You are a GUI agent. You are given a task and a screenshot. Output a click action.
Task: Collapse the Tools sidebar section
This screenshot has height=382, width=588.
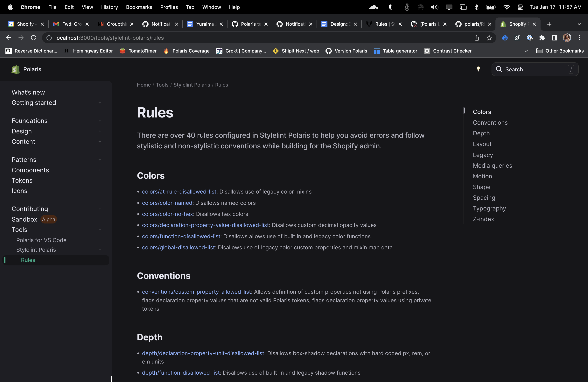pos(100,230)
